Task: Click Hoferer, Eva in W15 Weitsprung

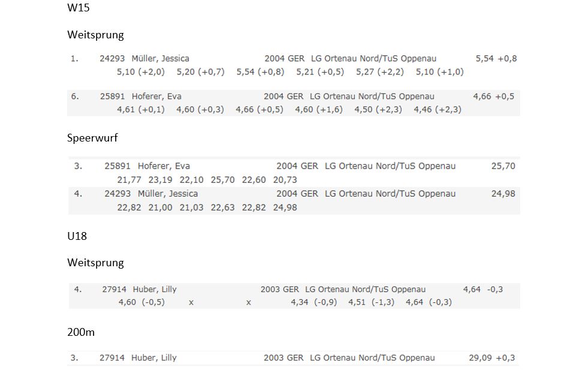Action: [156, 97]
